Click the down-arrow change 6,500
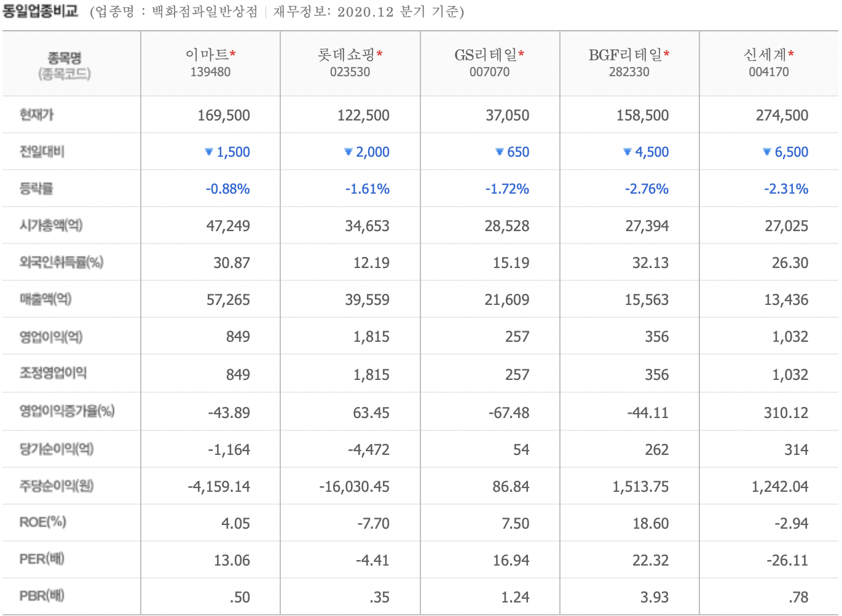842x616 pixels. (785, 152)
